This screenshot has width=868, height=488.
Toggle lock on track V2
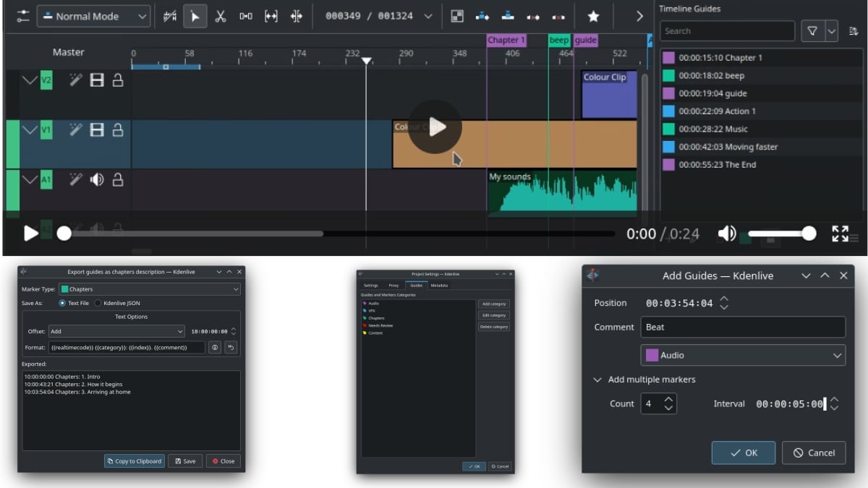tap(117, 80)
